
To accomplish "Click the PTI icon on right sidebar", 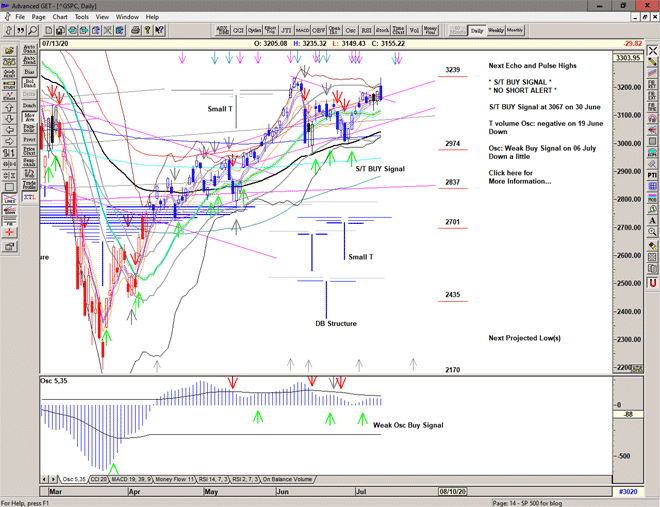I will coord(652,175).
